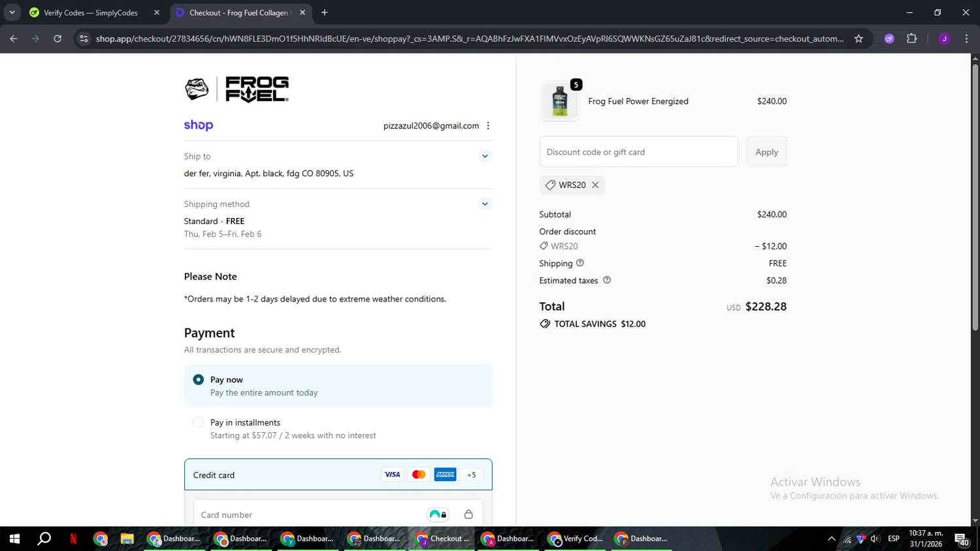Apply the discount code
This screenshot has width=980, height=551.
point(766,151)
